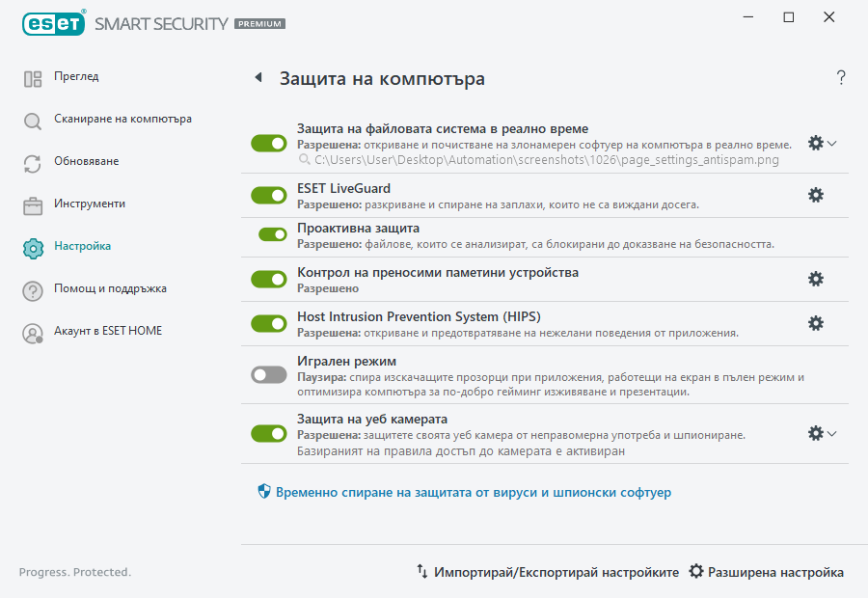The width and height of the screenshot is (868, 598).
Task: Open Контрол на преносими паметни устройства settings gear
Action: [816, 279]
